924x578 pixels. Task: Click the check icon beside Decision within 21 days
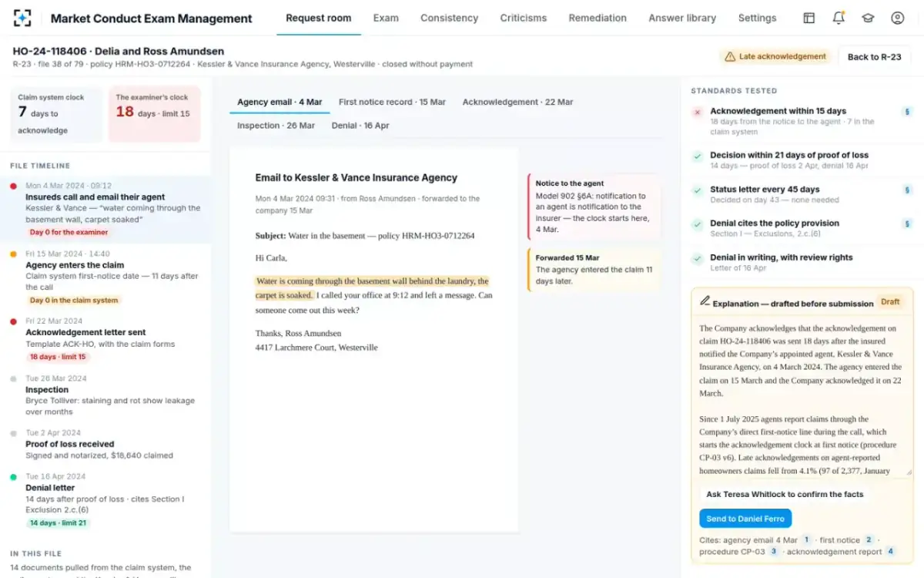(697, 156)
